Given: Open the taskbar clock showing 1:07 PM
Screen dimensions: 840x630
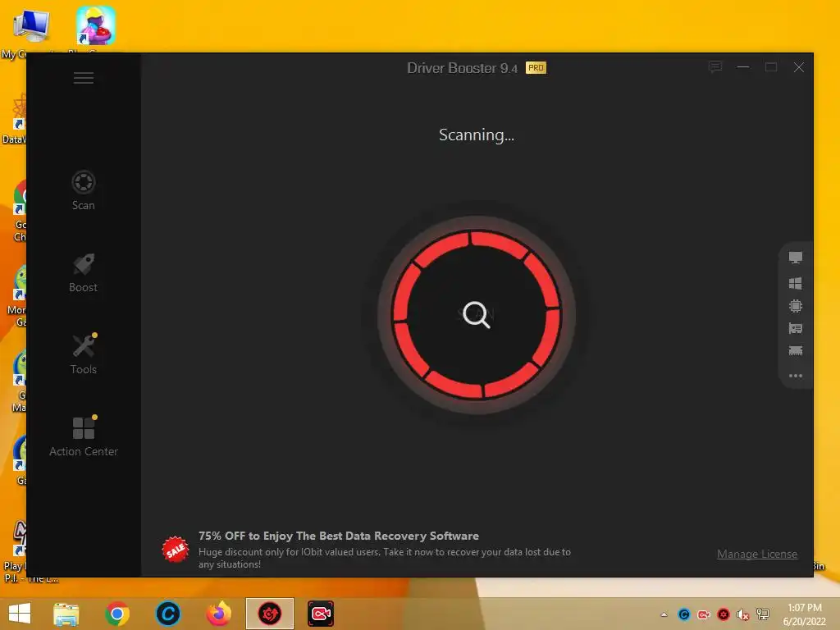Looking at the screenshot, I should (805, 614).
